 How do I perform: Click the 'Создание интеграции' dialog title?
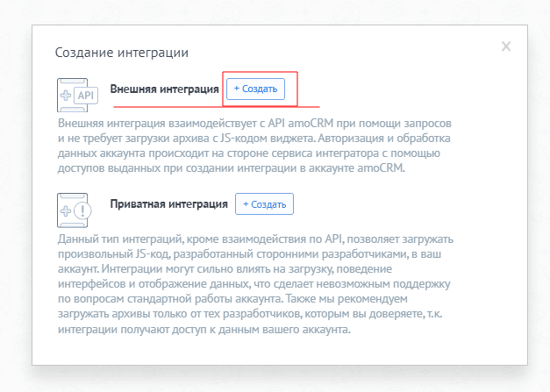[122, 53]
